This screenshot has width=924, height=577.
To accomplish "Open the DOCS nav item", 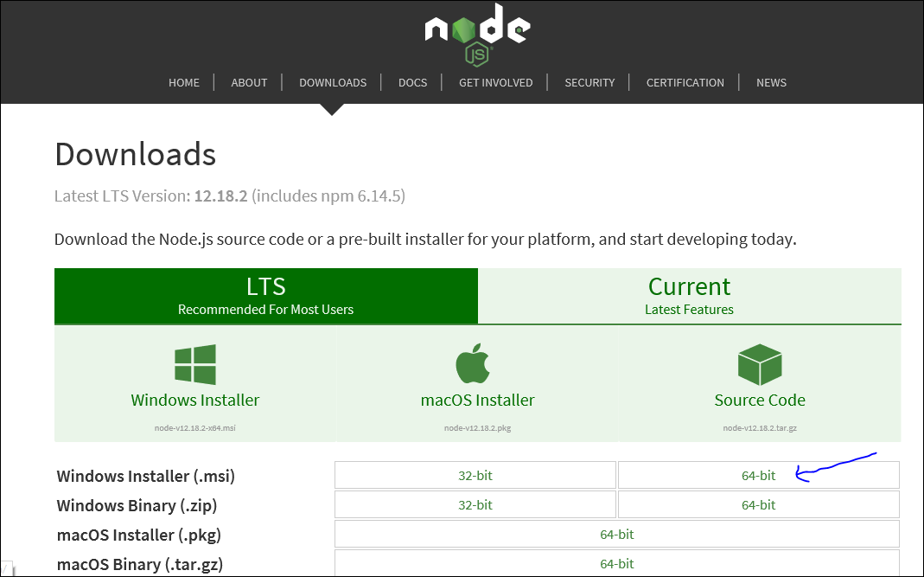I will (412, 82).
